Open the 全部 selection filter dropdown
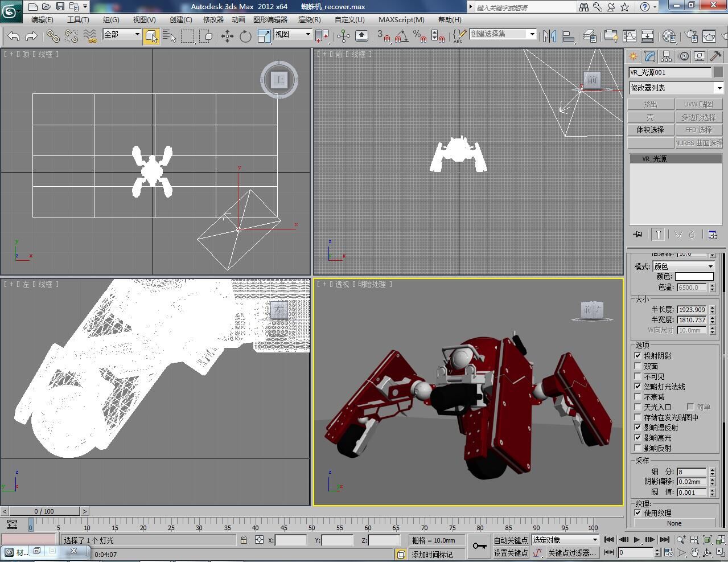 (x=122, y=35)
